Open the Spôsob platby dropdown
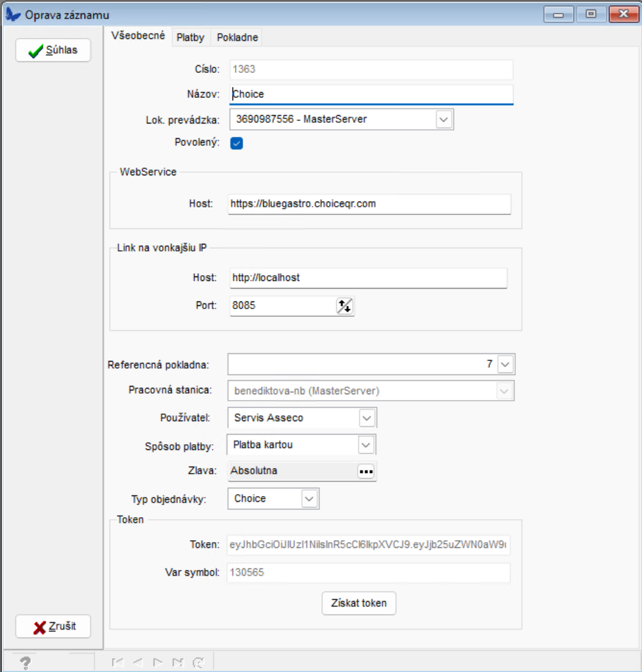The width and height of the screenshot is (642, 672). click(365, 444)
